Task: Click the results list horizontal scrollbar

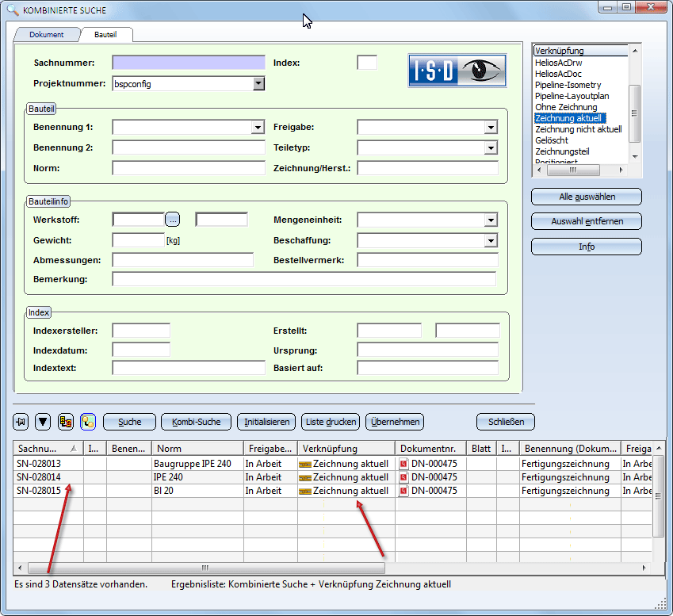Action: 205,568
